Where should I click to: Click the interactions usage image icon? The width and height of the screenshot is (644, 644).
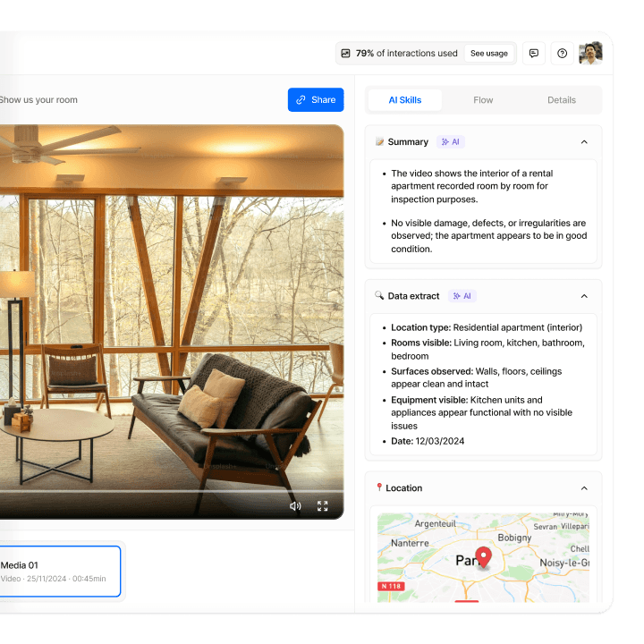(x=346, y=54)
